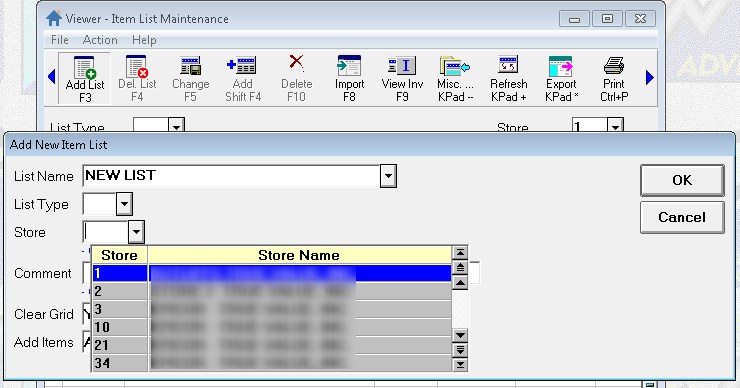
Task: Click into the List Name text field
Action: tap(231, 176)
